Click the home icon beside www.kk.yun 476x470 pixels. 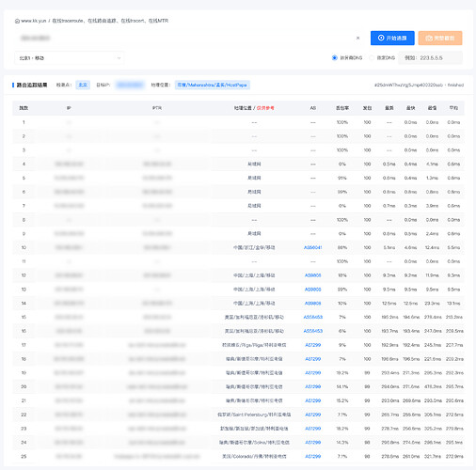coord(17,21)
